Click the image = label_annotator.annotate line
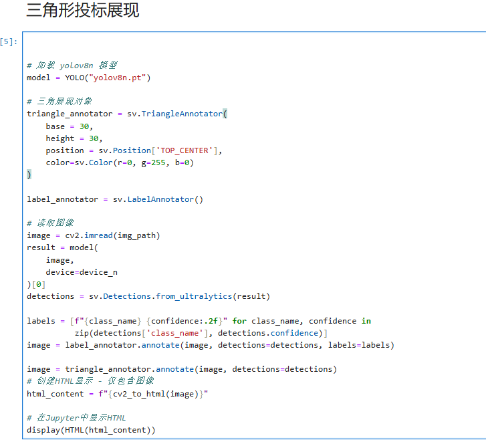 coord(211,345)
